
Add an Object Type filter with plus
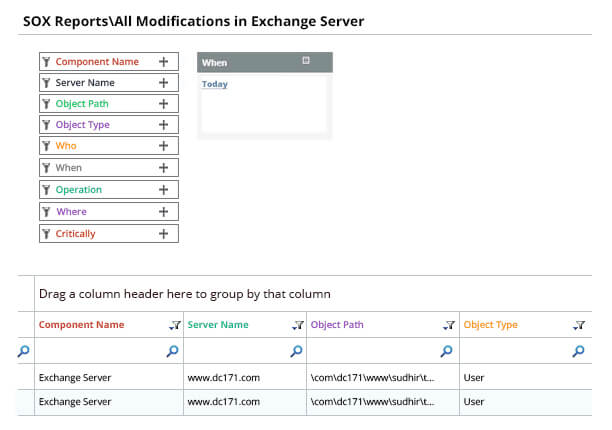[164, 125]
